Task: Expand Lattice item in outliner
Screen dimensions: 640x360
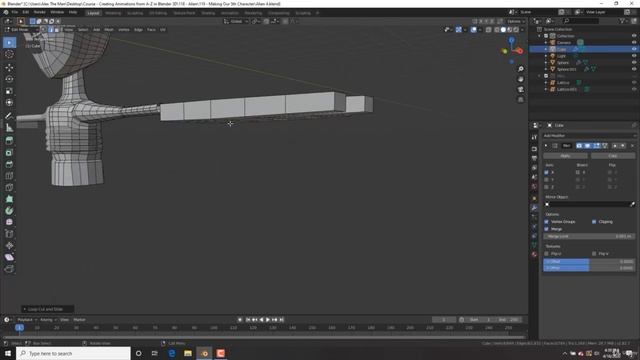Action: 546,82
